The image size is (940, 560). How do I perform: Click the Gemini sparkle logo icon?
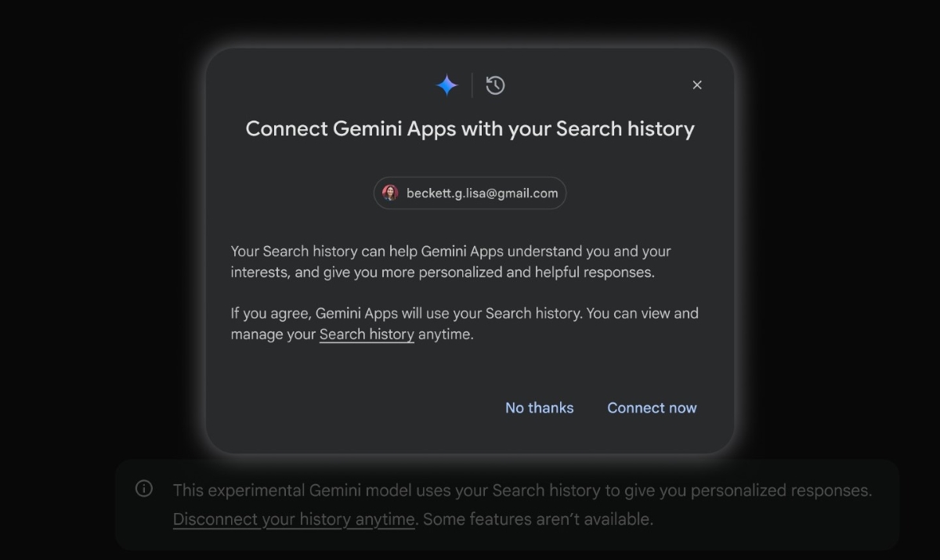(x=446, y=85)
